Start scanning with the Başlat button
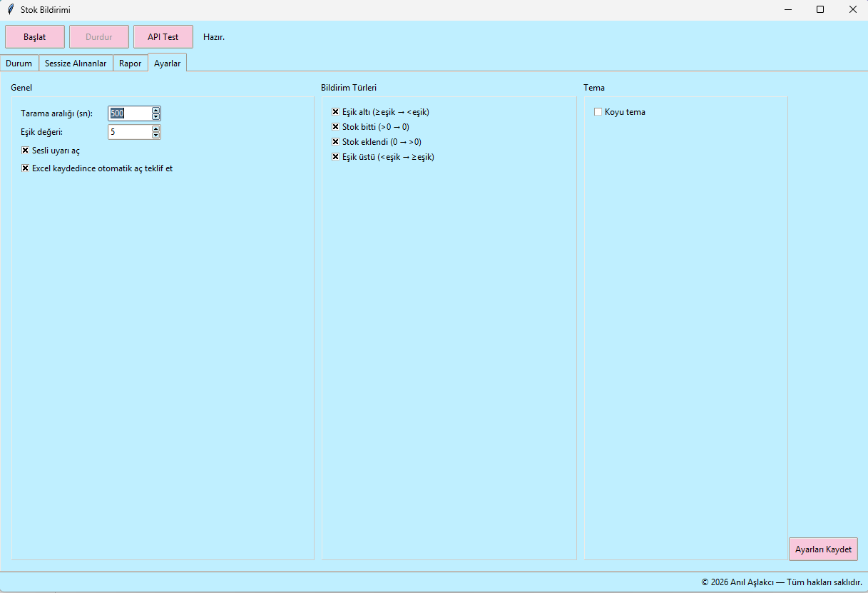 pyautogui.click(x=35, y=36)
